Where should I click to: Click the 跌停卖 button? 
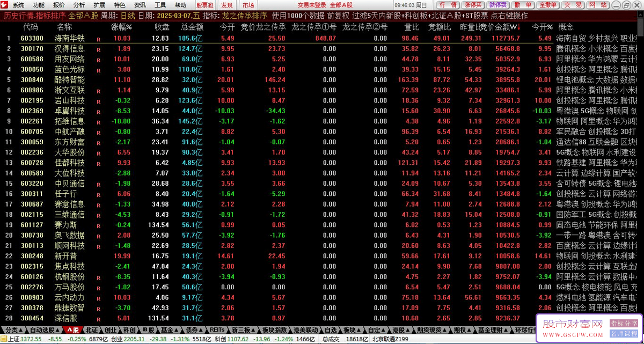click(x=498, y=5)
